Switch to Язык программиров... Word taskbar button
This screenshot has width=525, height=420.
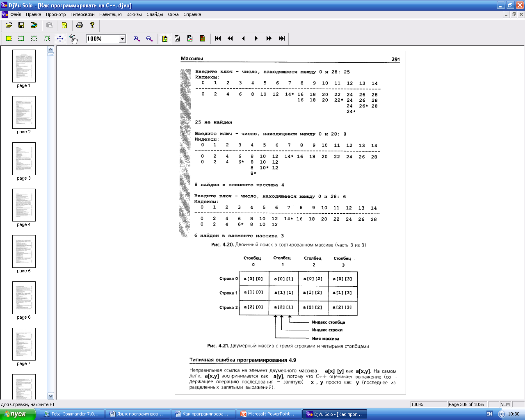[x=137, y=414]
